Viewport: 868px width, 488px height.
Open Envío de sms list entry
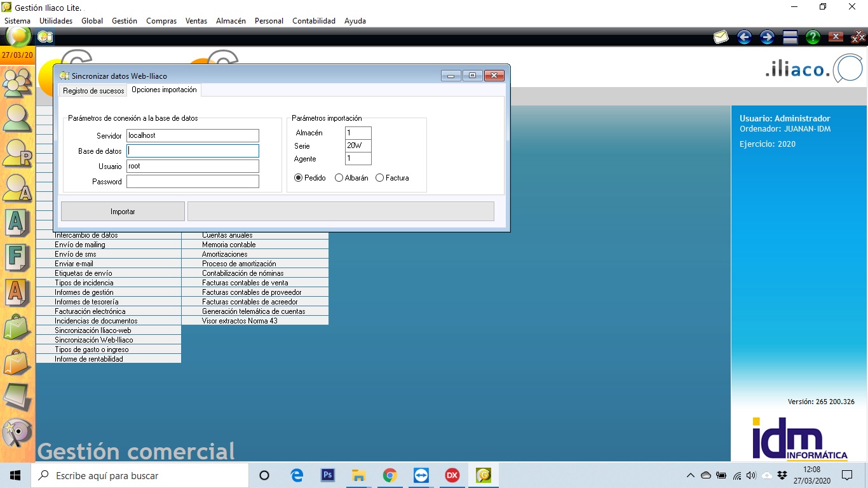[109, 254]
